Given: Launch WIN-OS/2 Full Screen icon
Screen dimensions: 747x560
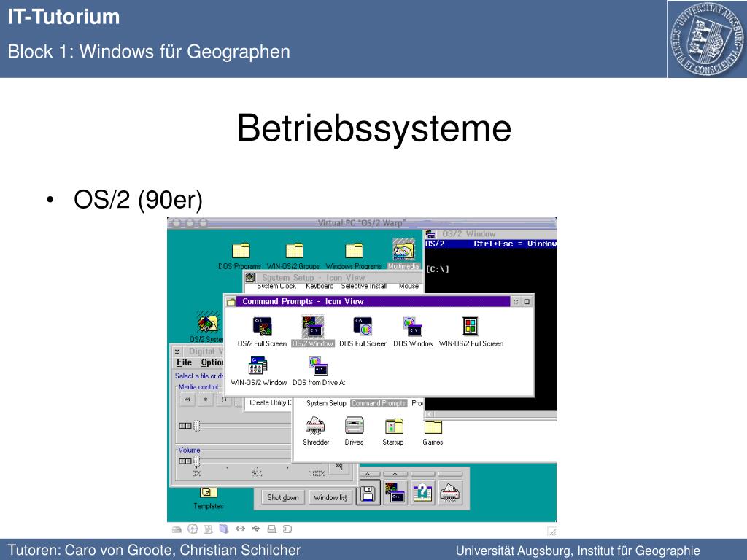Looking at the screenshot, I should pyautogui.click(x=471, y=327).
